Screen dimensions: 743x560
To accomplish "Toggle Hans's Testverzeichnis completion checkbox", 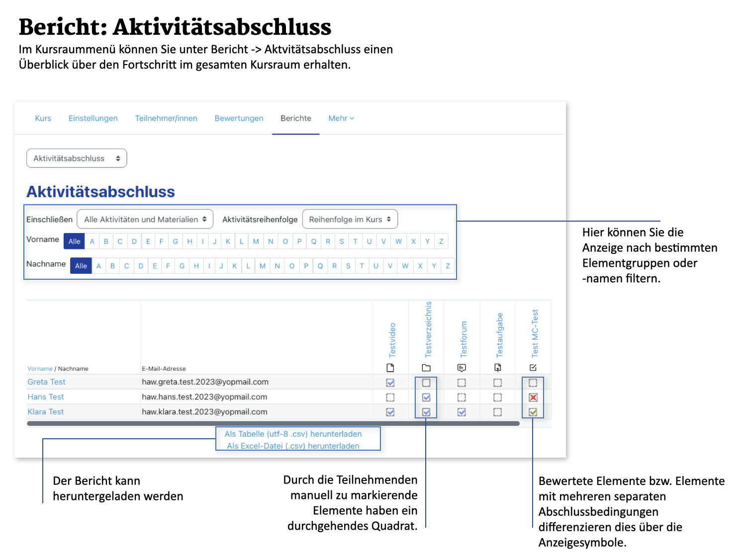I will tap(426, 398).
